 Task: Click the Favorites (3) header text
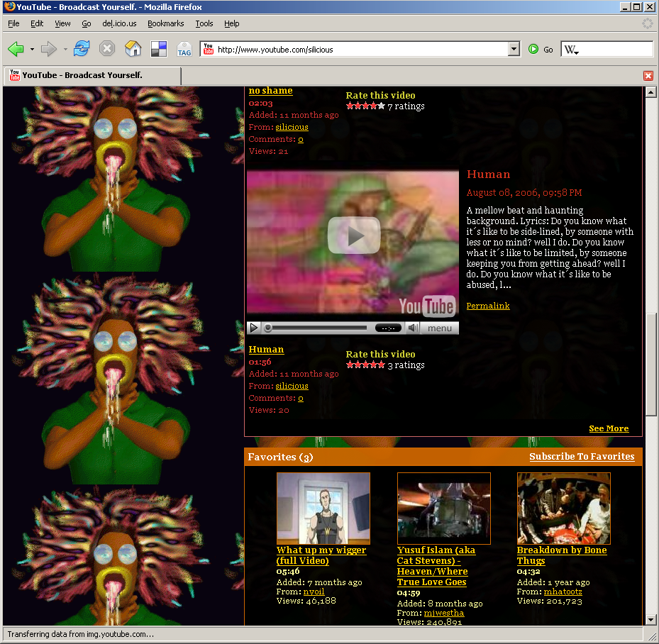(280, 457)
